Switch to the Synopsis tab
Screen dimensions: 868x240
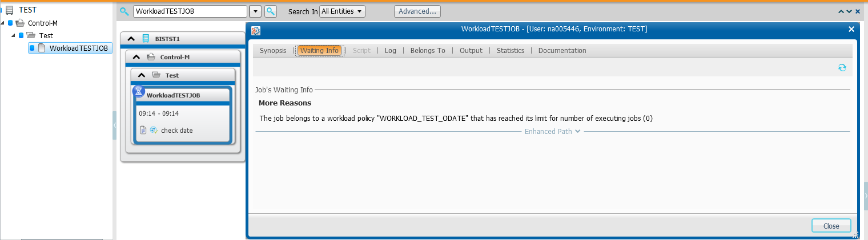tap(273, 51)
